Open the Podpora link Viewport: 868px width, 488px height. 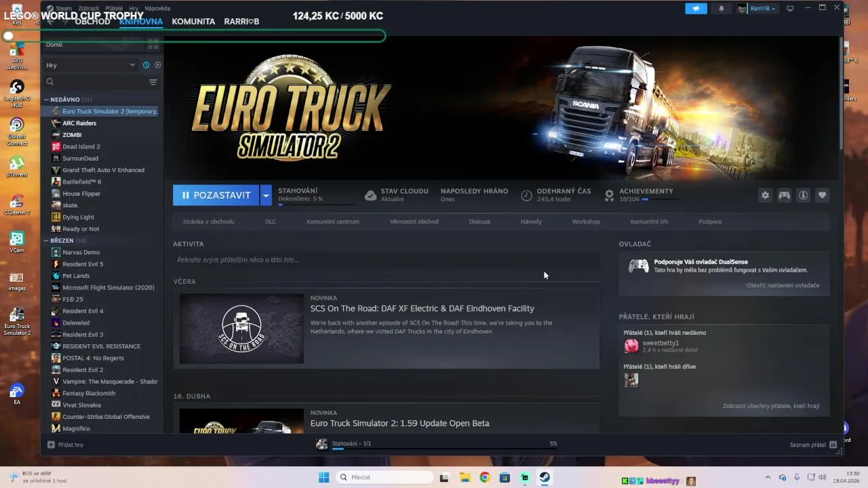click(x=710, y=222)
